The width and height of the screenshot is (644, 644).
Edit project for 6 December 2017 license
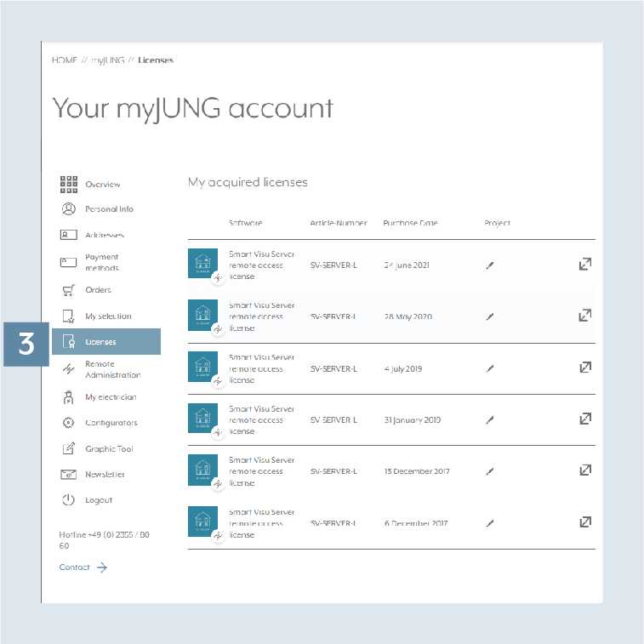point(489,523)
